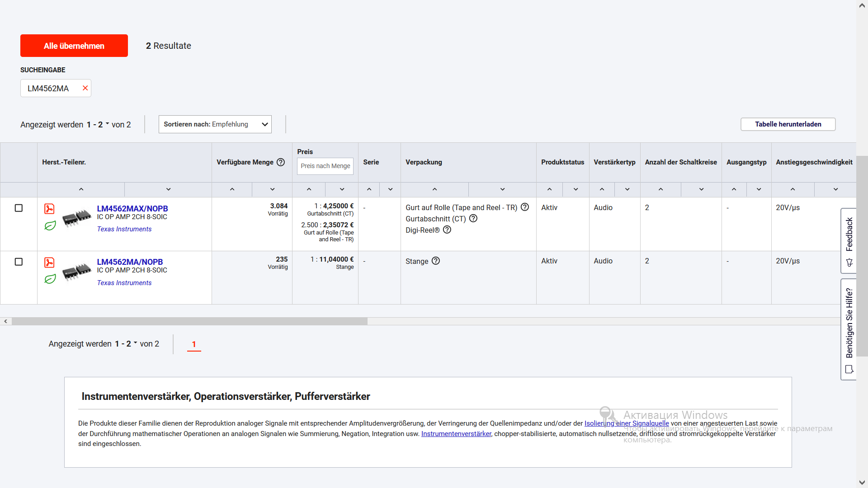Click help icon beside Stange packaging
The image size is (868, 488).
coord(436,261)
